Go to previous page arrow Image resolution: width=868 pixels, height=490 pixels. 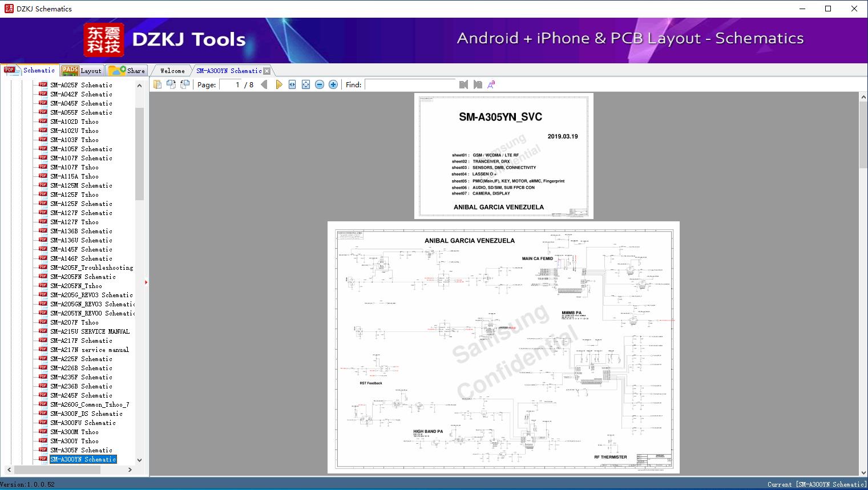tap(264, 84)
